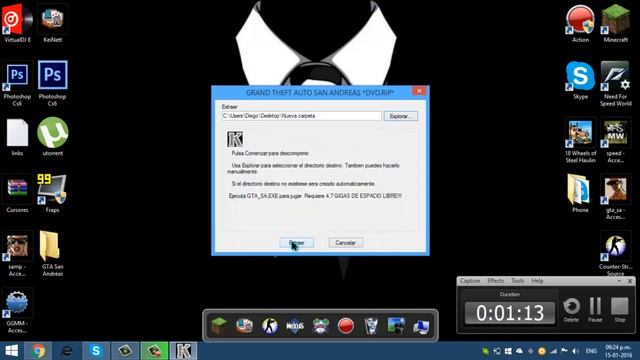Image resolution: width=640 pixels, height=360 pixels.
Task: Click the red record circle in dock
Action: 346,326
